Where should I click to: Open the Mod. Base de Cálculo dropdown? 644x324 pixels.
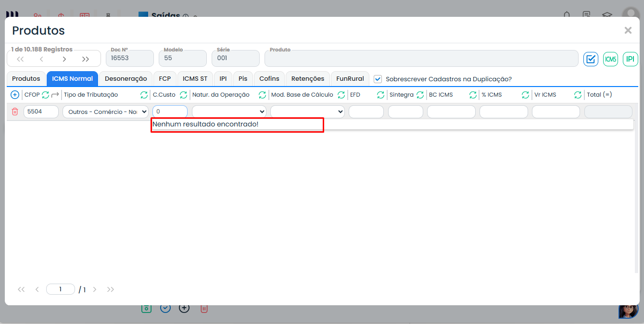coord(307,112)
